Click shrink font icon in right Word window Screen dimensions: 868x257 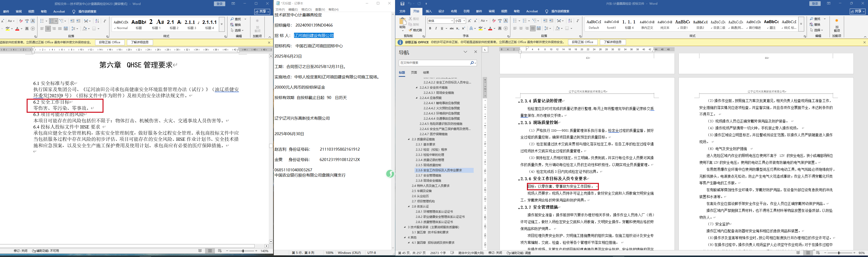[x=475, y=21]
